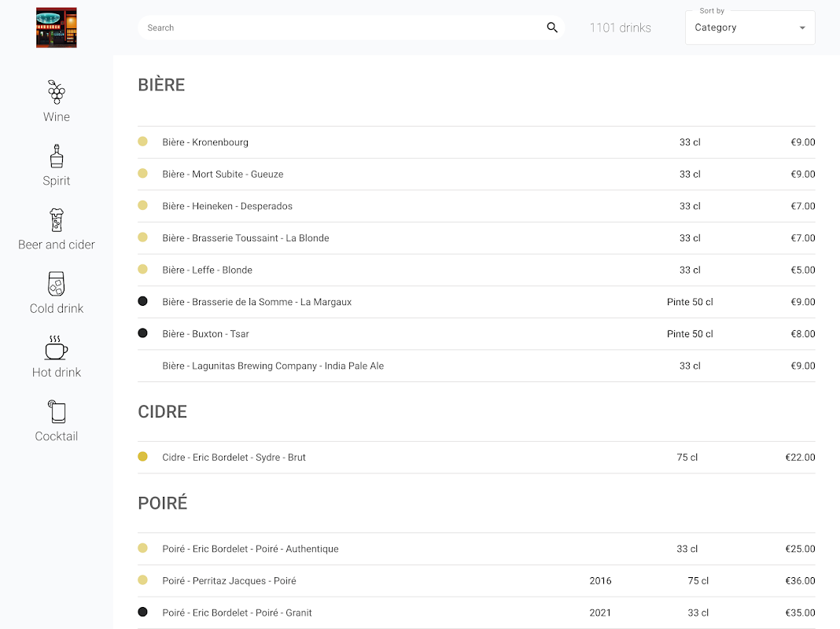Click the BIÈRE section heading
This screenshot has height=629, width=840.
(x=161, y=85)
